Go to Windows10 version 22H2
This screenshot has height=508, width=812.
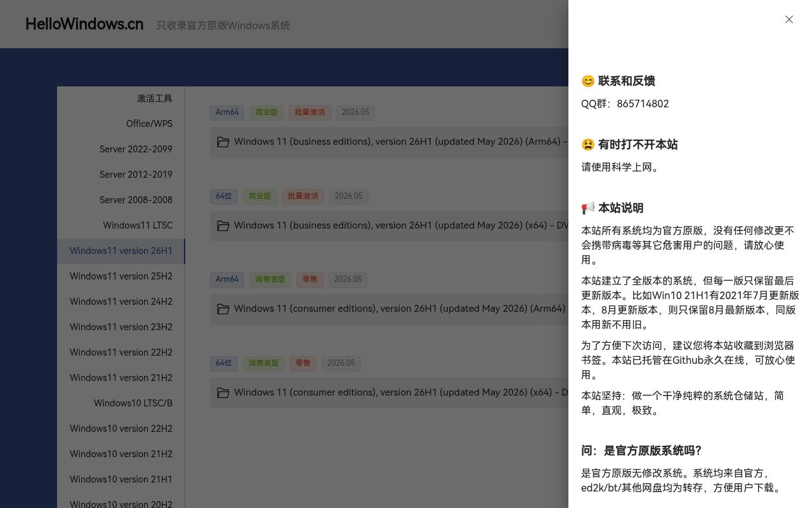(121, 429)
